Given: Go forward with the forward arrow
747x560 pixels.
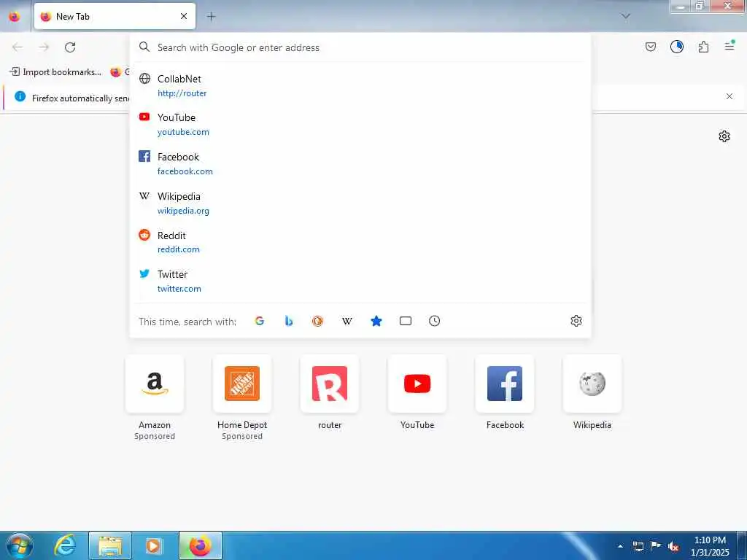Looking at the screenshot, I should pos(44,47).
